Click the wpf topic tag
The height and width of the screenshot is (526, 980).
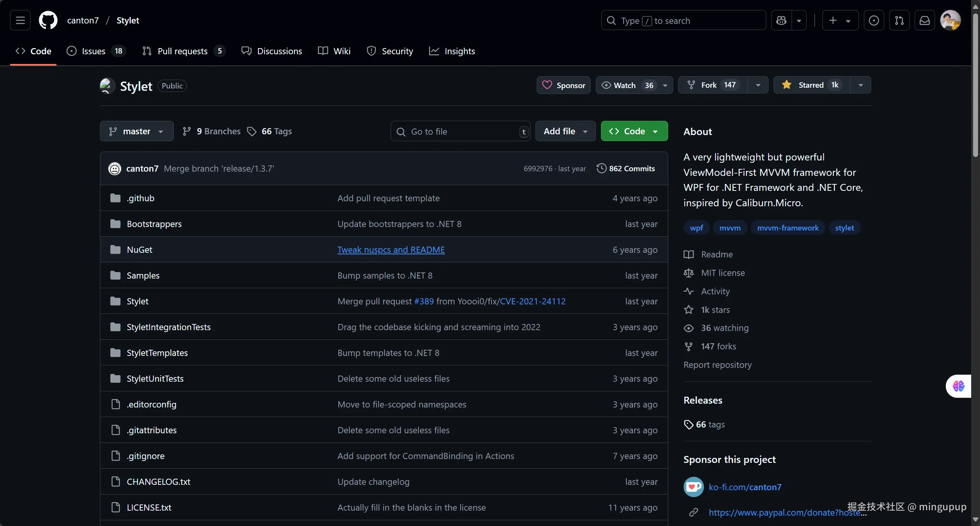point(697,228)
